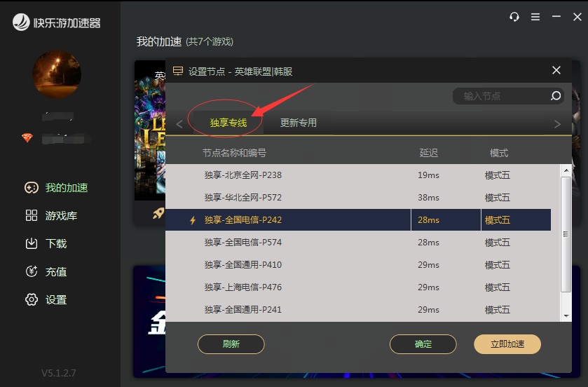588x387 pixels.
Task: Click the 我的加速 gamepad icon
Action: click(32, 187)
